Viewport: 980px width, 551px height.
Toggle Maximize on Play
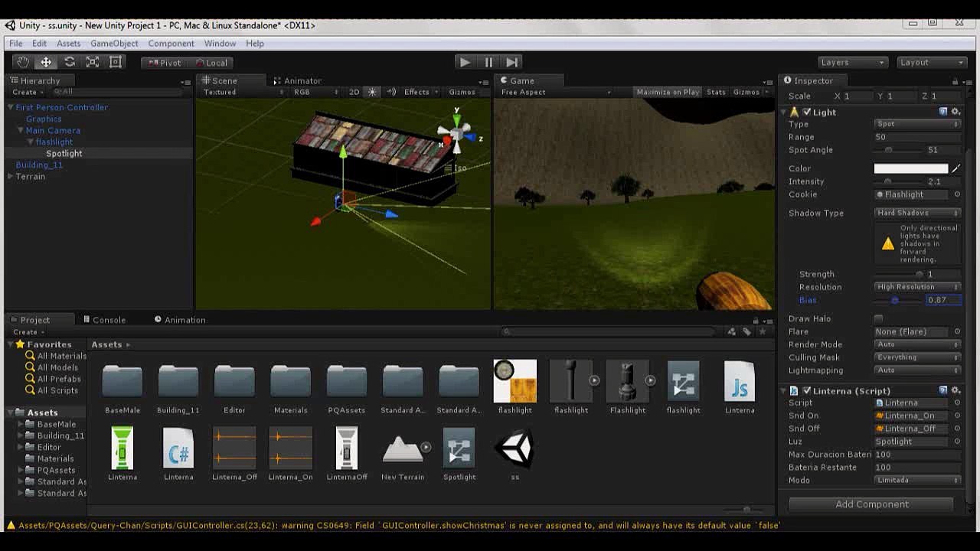tap(668, 92)
